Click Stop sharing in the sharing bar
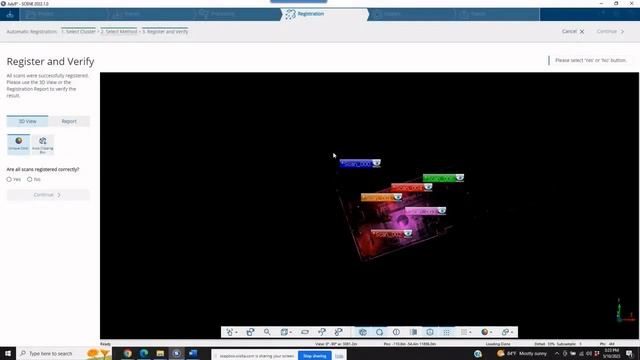640x360 pixels. pos(315,356)
